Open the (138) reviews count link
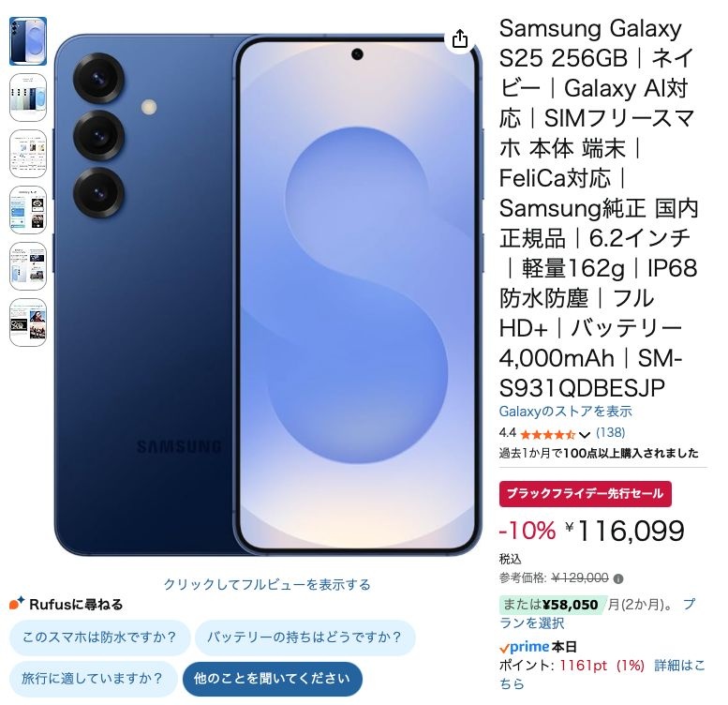728x705 pixels. click(610, 433)
